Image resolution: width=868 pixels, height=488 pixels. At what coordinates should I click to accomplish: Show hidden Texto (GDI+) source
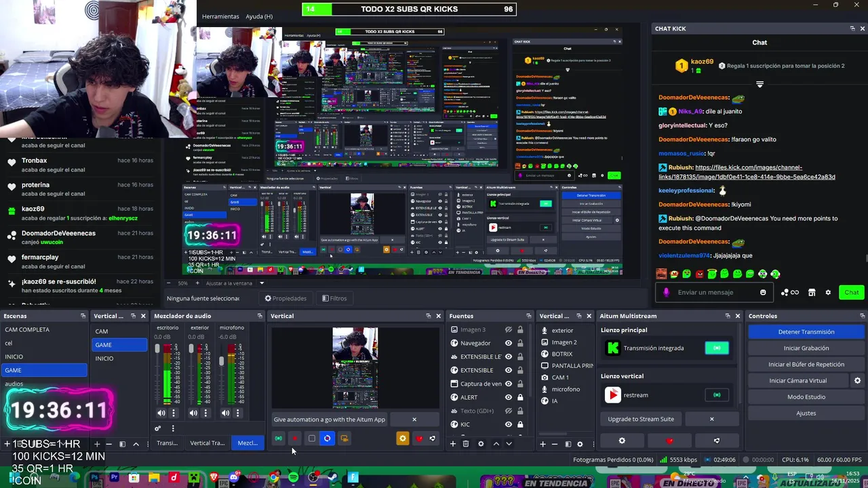(x=509, y=411)
